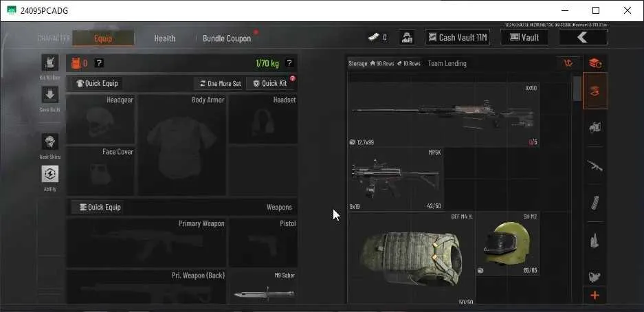This screenshot has height=312, width=644.
Task: Click the 1/70 kg weight text
Action: click(267, 63)
